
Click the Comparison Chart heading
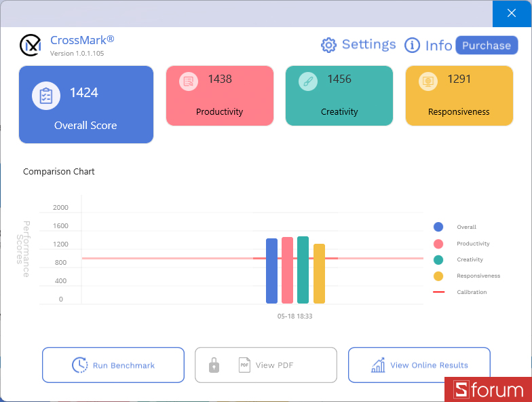coord(58,171)
